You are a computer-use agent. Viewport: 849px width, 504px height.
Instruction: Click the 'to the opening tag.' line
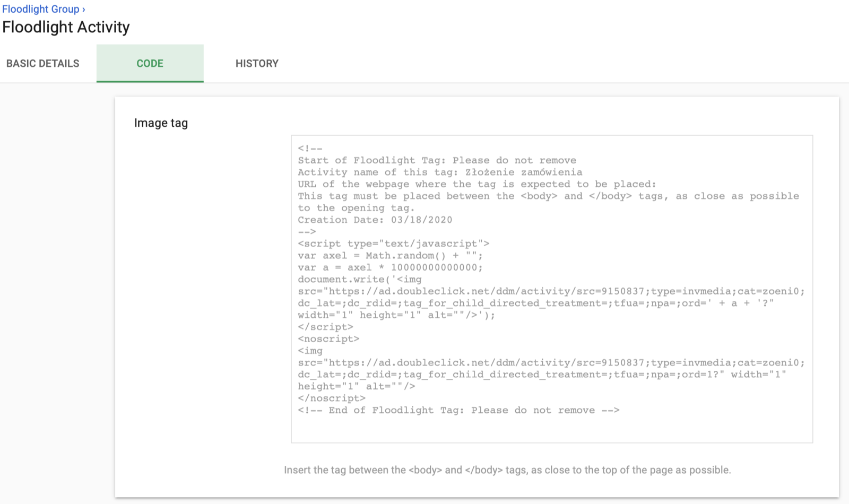click(x=356, y=208)
